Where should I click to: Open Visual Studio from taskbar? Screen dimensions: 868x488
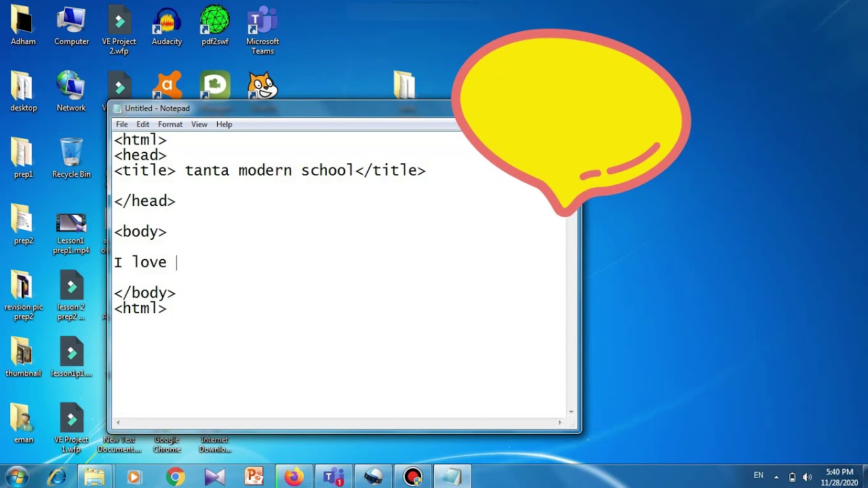214,477
